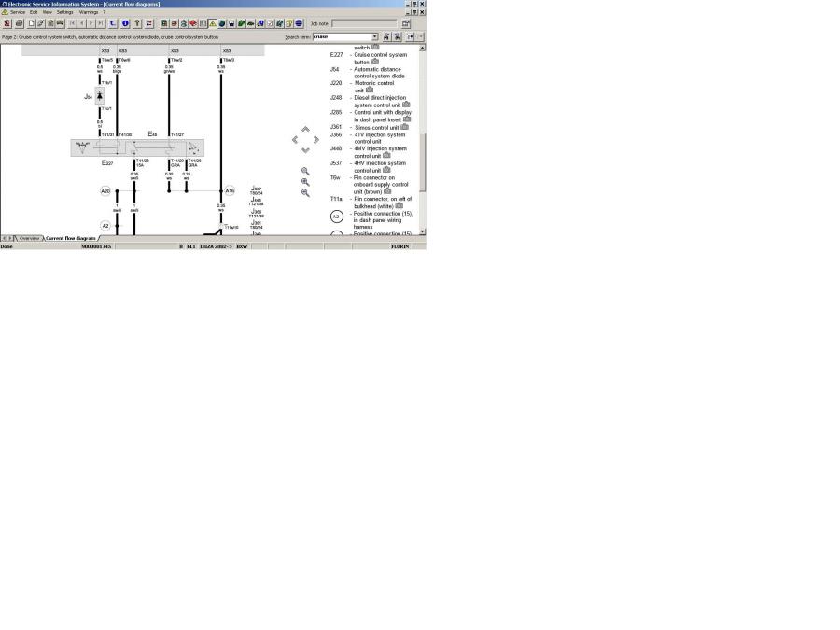Open the Settings menu
This screenshot has height=630, width=840.
coord(64,12)
